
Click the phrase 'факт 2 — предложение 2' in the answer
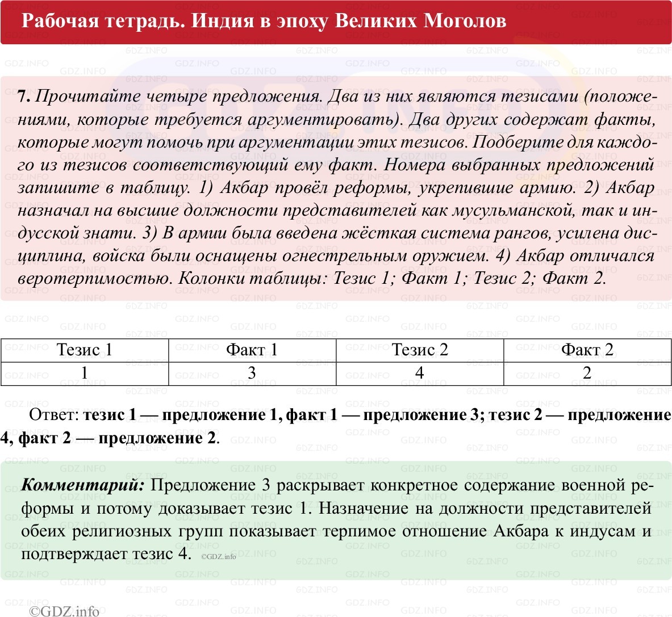pos(118,438)
